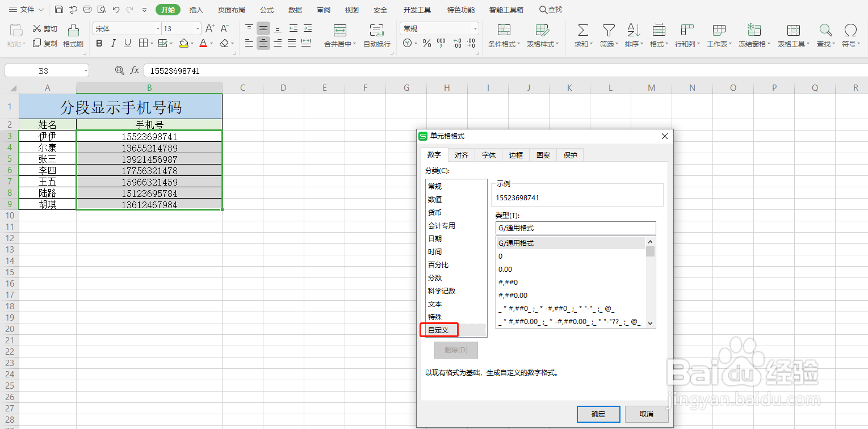868x429 pixels.
Task: Select 自定义 (Custom) in category list
Action: coord(456,330)
